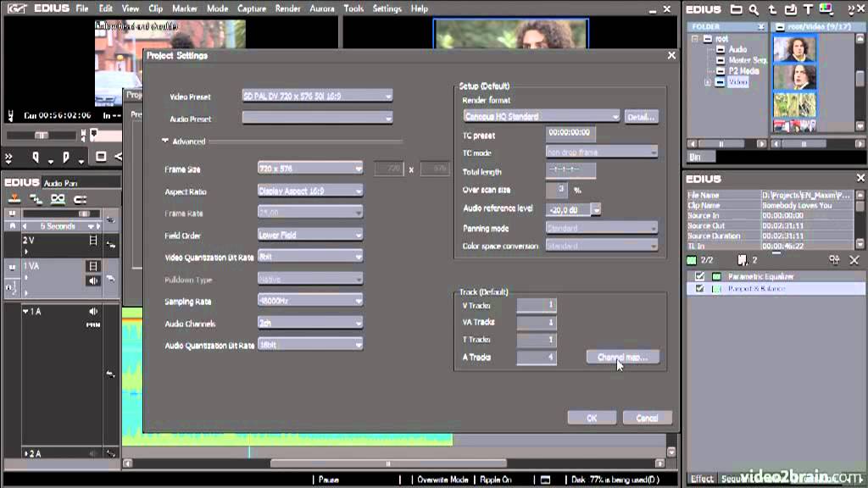The image size is (868, 488).
Task: Collapse the Advanced section arrow
Action: pyautogui.click(x=165, y=141)
